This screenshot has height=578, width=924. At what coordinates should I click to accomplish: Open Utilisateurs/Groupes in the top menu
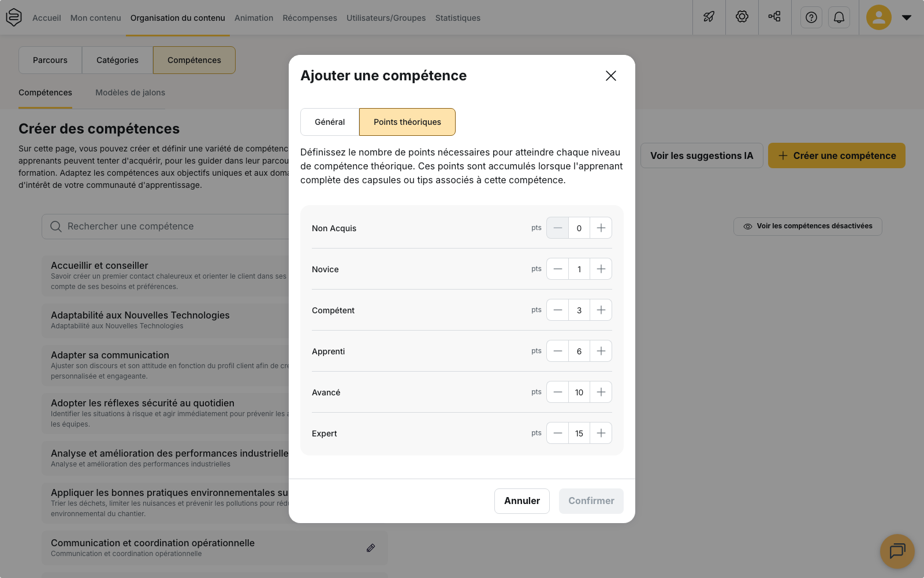point(386,18)
